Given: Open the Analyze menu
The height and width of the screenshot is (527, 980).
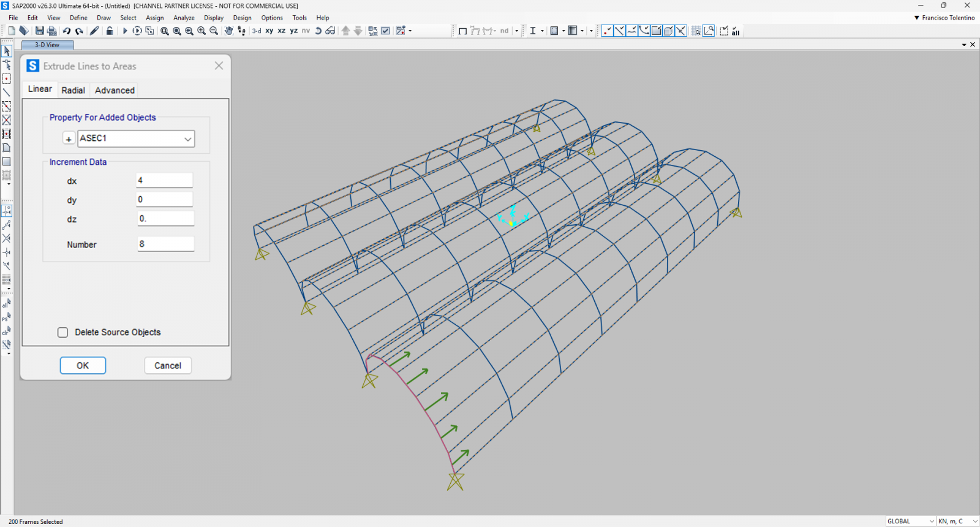Looking at the screenshot, I should (184, 18).
